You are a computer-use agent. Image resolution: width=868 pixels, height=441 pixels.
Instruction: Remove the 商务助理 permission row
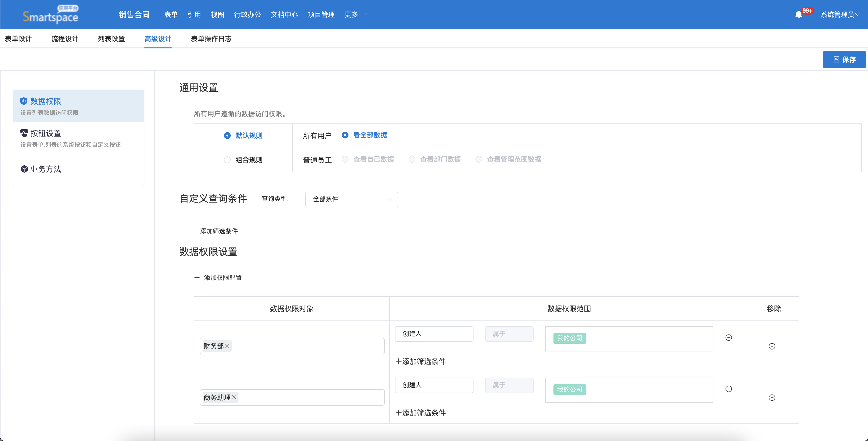point(772,398)
